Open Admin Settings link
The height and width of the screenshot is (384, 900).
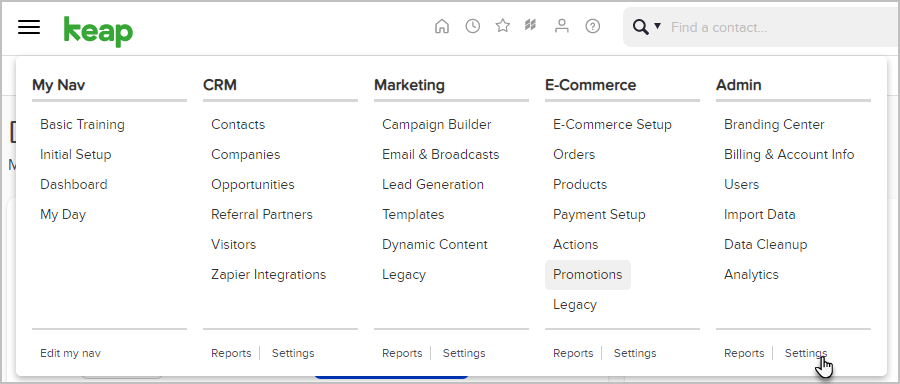(806, 353)
